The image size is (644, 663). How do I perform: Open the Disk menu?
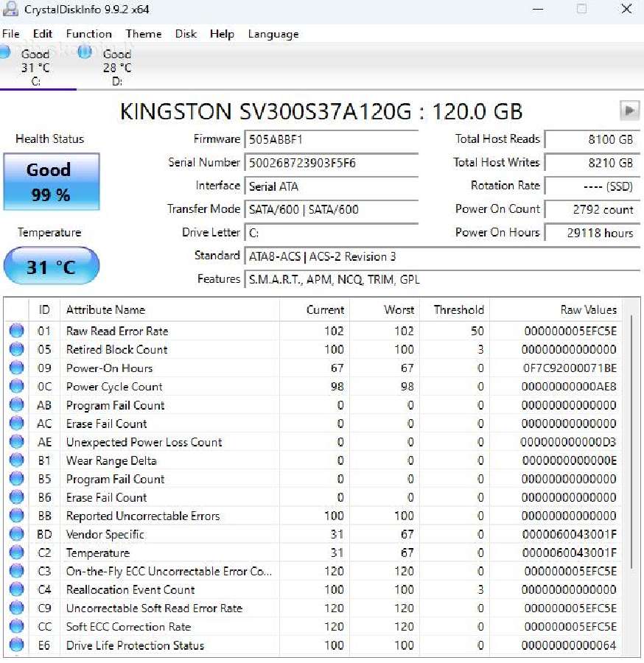pyautogui.click(x=186, y=34)
